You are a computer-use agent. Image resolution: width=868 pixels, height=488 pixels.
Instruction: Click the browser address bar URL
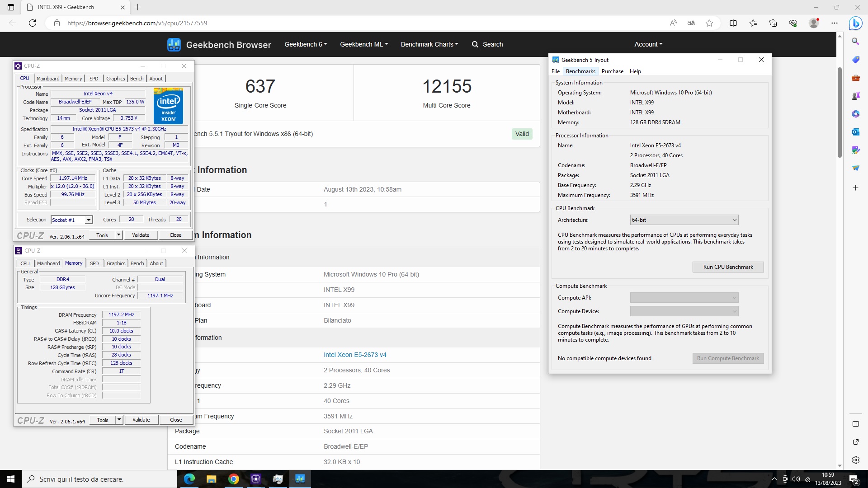point(137,23)
